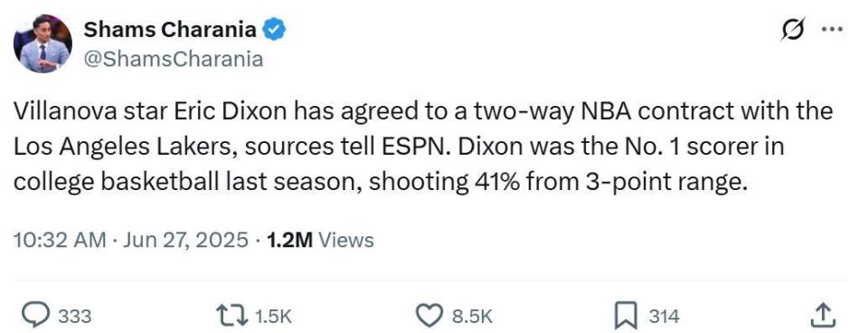Open the @ShamsCharania handle link
The height and width of the screenshot is (333, 868).
point(173,59)
